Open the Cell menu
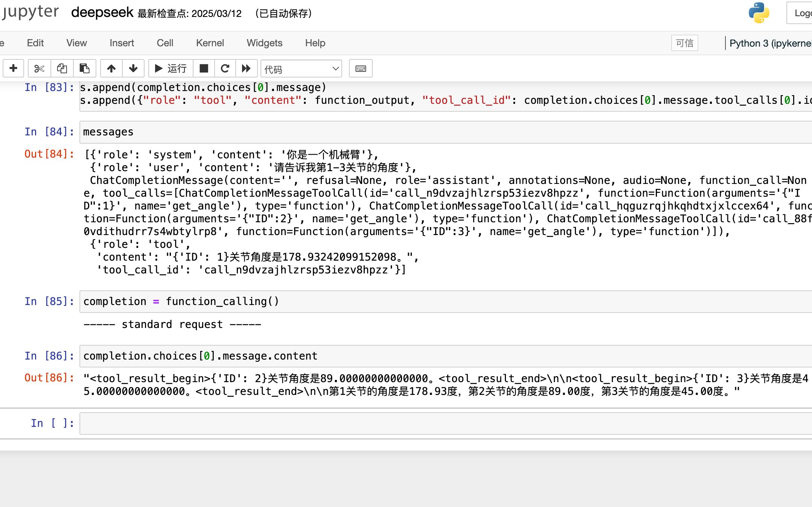The width and height of the screenshot is (812, 507). [x=165, y=43]
